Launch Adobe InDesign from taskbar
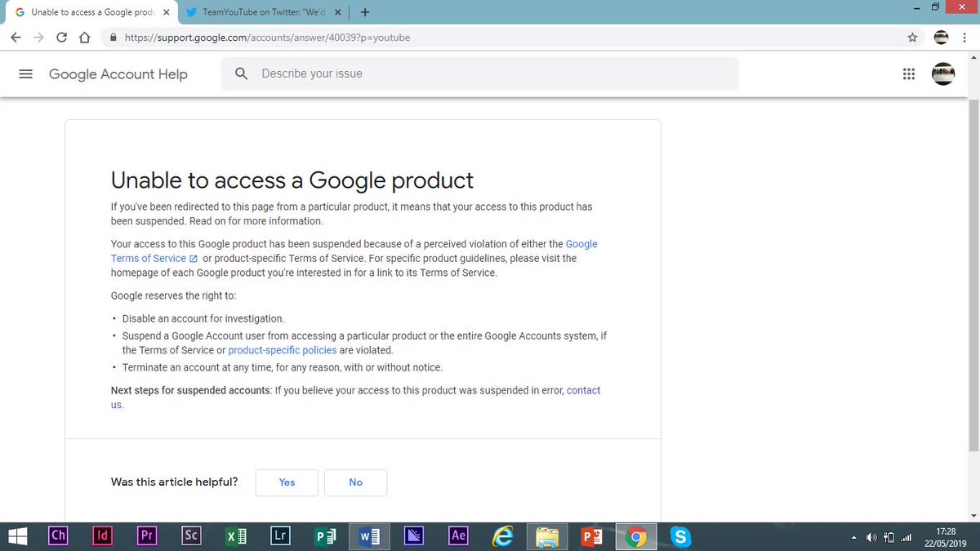 point(102,535)
